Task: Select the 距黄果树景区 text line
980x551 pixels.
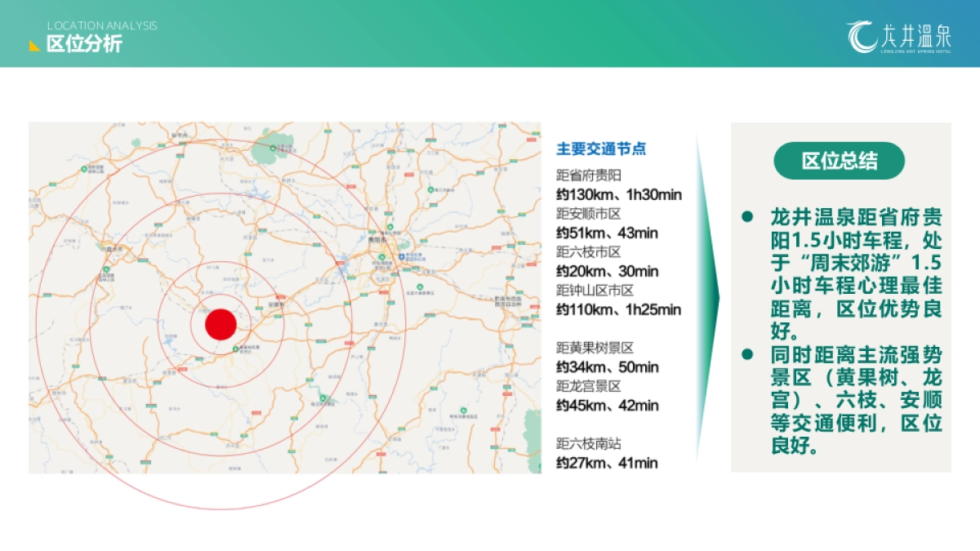Action: click(x=595, y=348)
